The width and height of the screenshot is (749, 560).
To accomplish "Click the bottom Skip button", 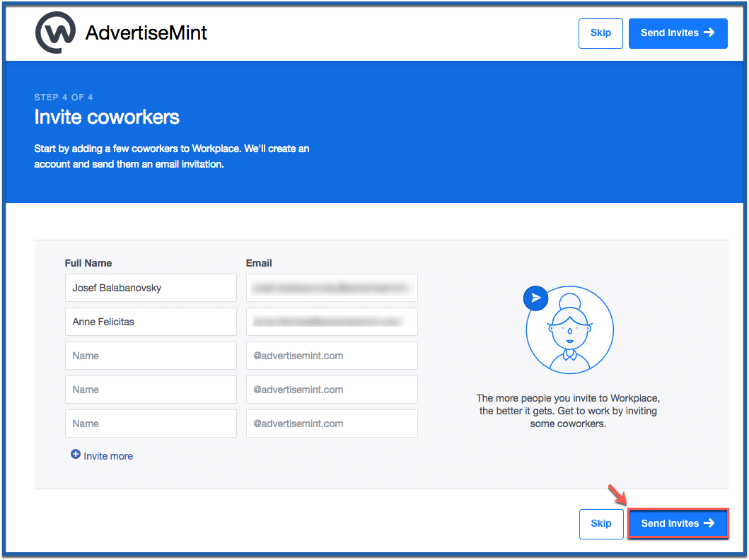I will [x=601, y=524].
